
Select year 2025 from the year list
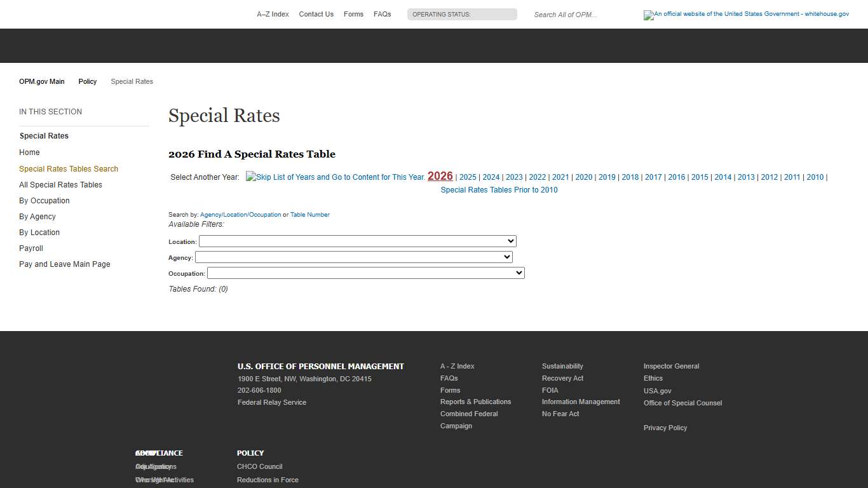tap(468, 177)
